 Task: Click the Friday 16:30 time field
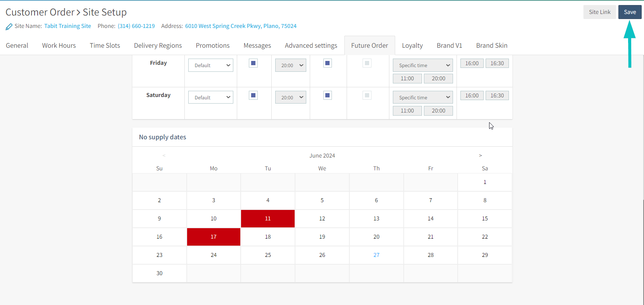click(x=497, y=63)
